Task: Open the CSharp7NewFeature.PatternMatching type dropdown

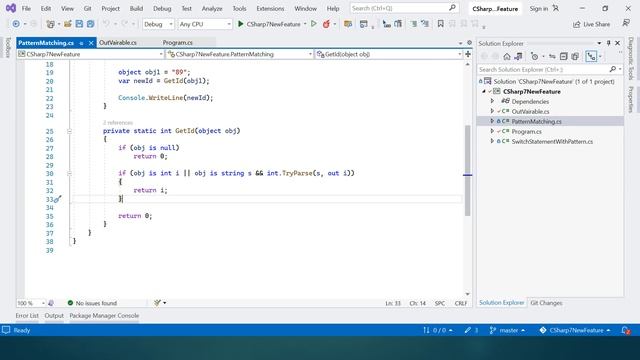Action: [x=240, y=54]
